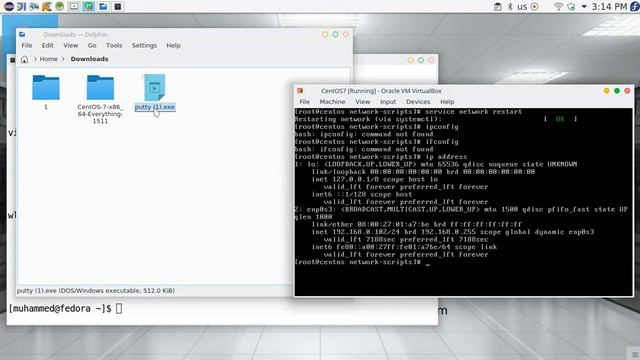Switch to the black terminal task in panel
640x360 pixels.
pyautogui.click(x=118, y=6)
